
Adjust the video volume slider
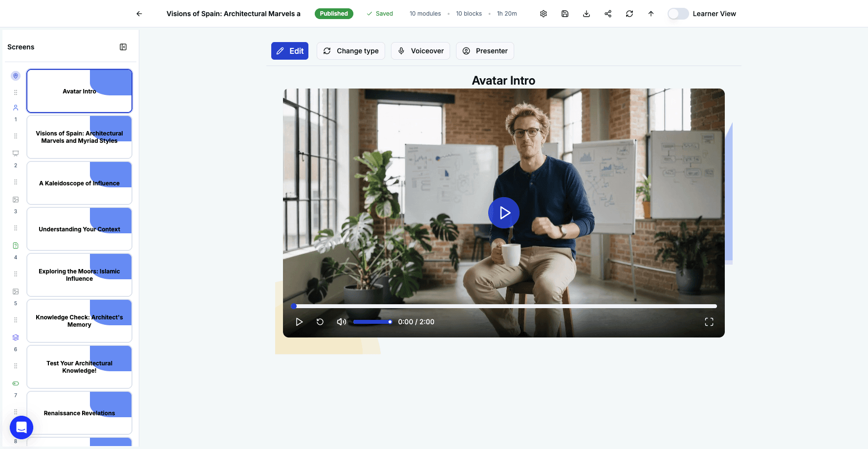tap(372, 322)
